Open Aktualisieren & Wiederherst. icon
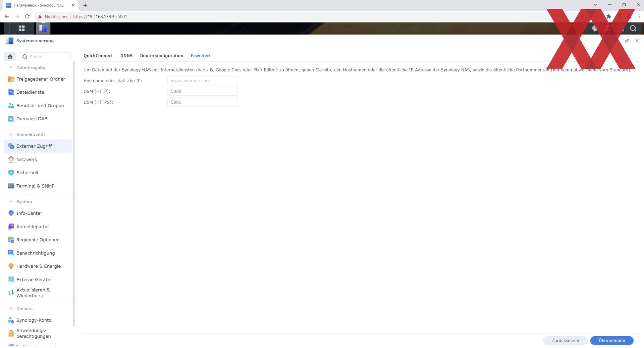This screenshot has height=348, width=644. click(x=11, y=293)
